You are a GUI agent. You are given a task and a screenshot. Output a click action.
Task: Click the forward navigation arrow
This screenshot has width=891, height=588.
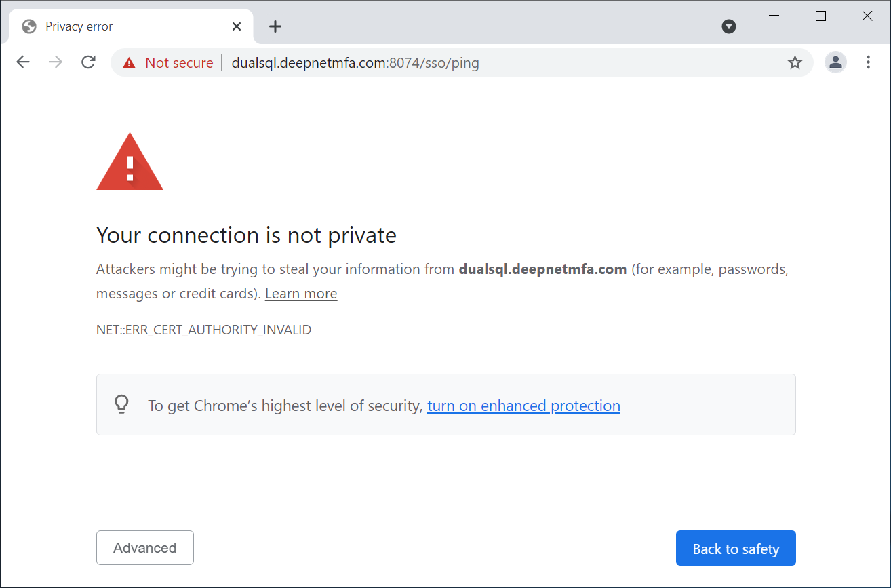(x=56, y=62)
